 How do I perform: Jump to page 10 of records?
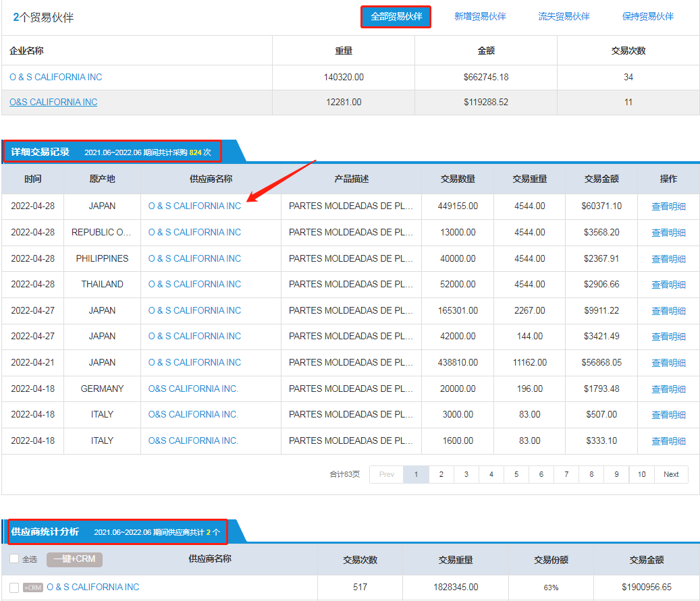click(x=641, y=474)
